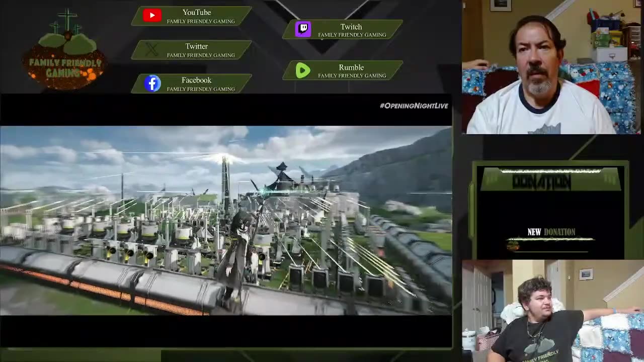Open the Facebook Family Friendly Gaming banner

pos(192,83)
